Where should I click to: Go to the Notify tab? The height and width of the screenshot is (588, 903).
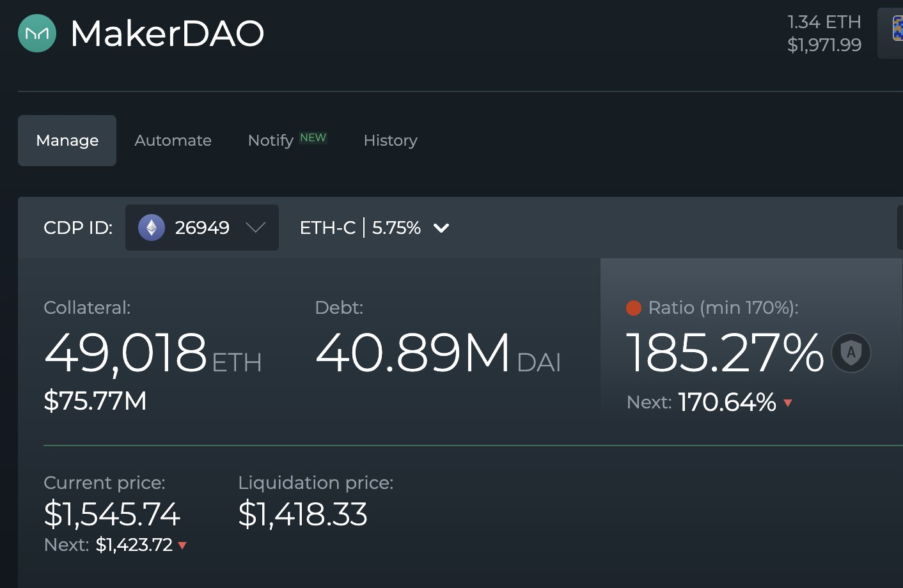click(271, 141)
